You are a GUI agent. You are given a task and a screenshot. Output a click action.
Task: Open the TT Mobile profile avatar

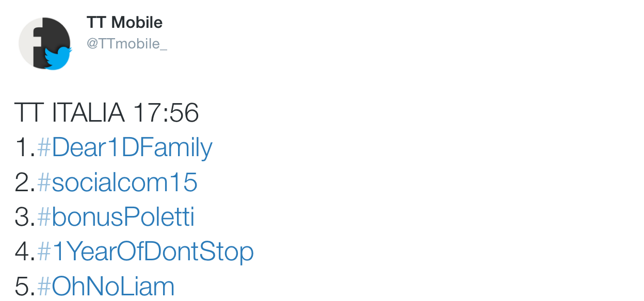pyautogui.click(x=44, y=43)
